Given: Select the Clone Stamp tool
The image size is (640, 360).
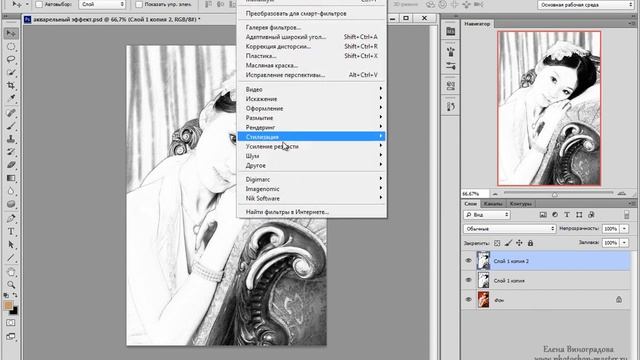Looking at the screenshot, I should click(x=11, y=139).
